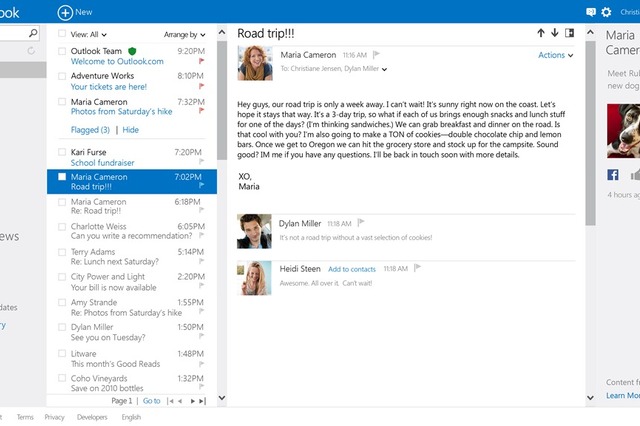Viewport: 640px width, 426px height.
Task: Unflag Photos from Saturday's hike message
Action: click(x=201, y=111)
